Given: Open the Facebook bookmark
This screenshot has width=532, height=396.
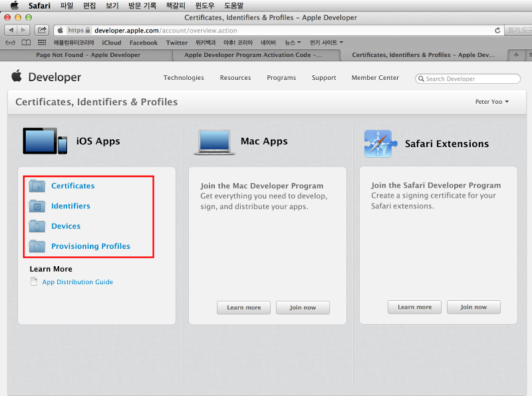Looking at the screenshot, I should [x=144, y=43].
